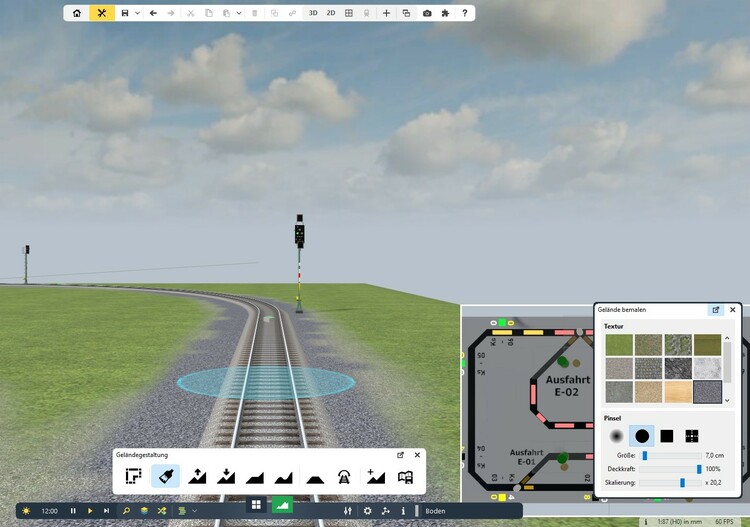750x527 pixels.
Task: Toggle the yellow editor tools mode button
Action: pyautogui.click(x=102, y=13)
